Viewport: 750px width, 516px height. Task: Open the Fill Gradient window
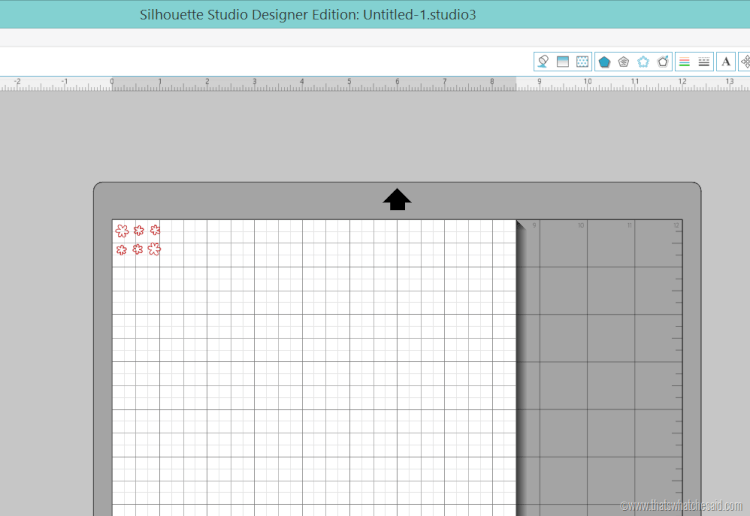coord(562,61)
